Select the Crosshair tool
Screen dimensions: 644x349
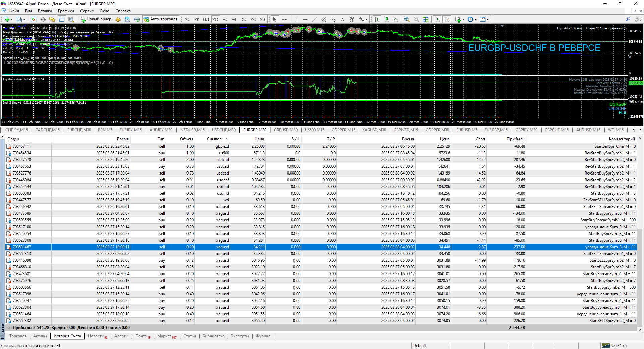(x=284, y=19)
